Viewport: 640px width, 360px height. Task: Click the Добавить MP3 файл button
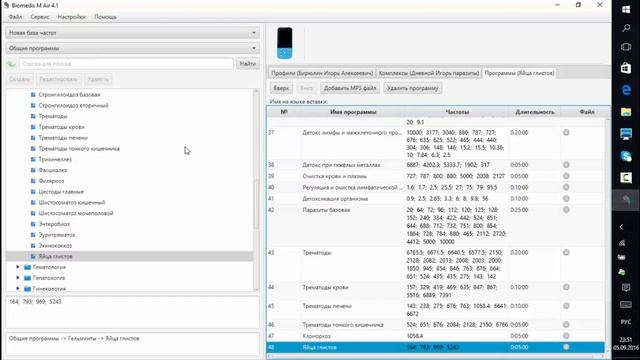click(x=350, y=88)
